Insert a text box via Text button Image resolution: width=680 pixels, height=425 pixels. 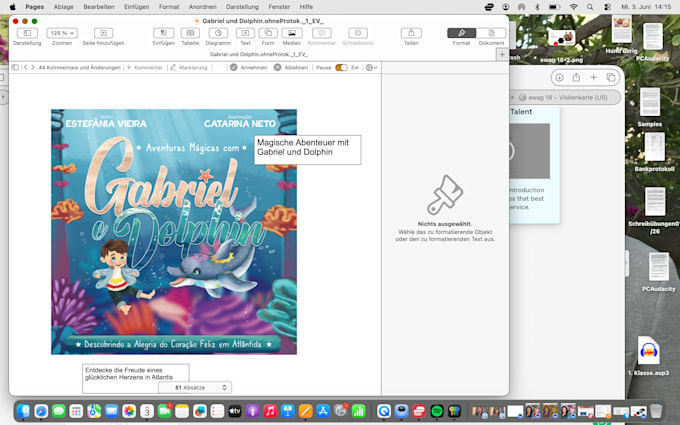click(245, 33)
